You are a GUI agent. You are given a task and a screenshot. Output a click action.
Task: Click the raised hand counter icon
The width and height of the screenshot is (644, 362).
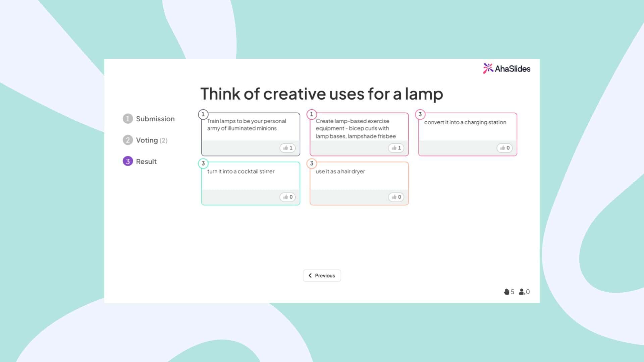pos(507,292)
